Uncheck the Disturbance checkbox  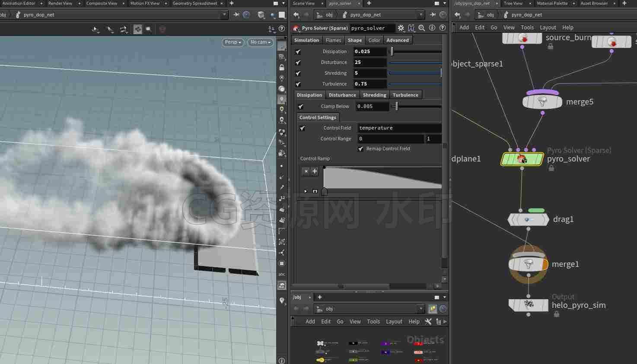point(298,63)
